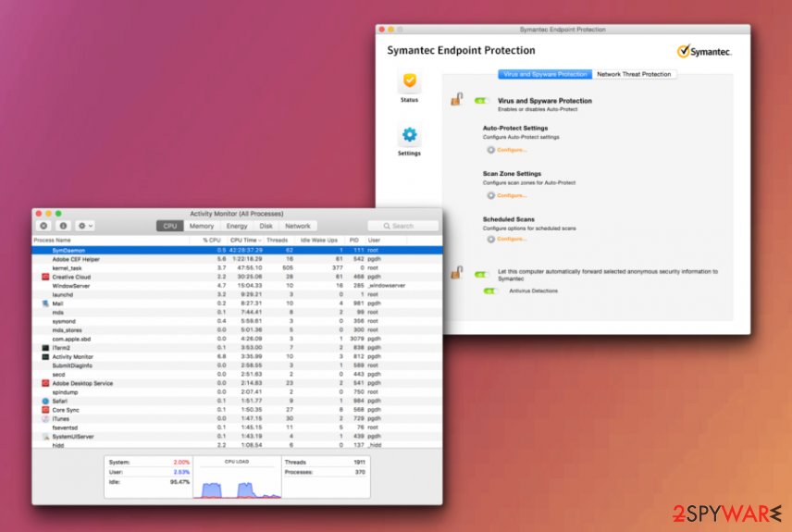Image resolution: width=792 pixels, height=532 pixels.
Task: Select the Network tab in Activity Monitor
Action: click(x=298, y=227)
